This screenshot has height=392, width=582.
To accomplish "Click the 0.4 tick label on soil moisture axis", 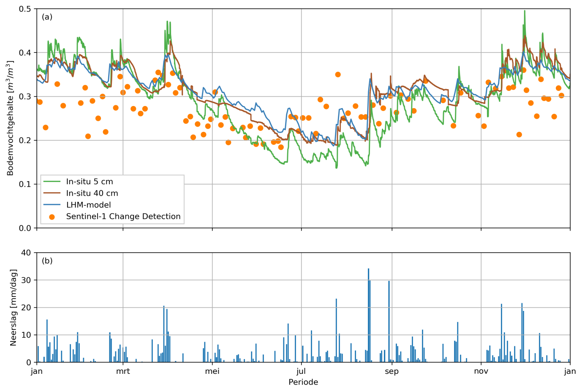I will [x=25, y=53].
